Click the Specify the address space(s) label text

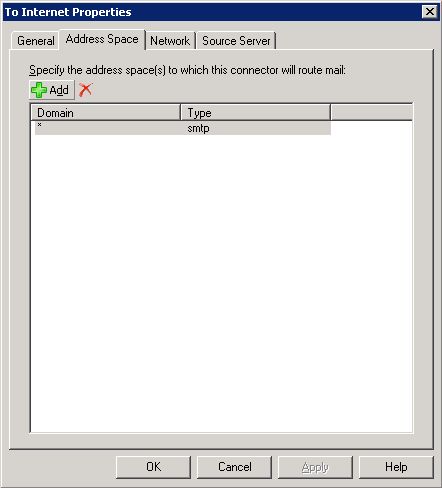coord(187,70)
